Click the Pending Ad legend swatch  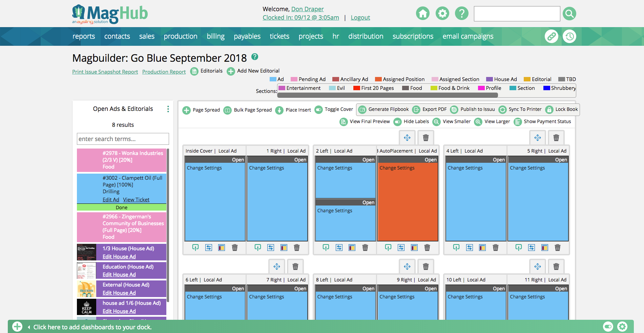tap(294, 79)
